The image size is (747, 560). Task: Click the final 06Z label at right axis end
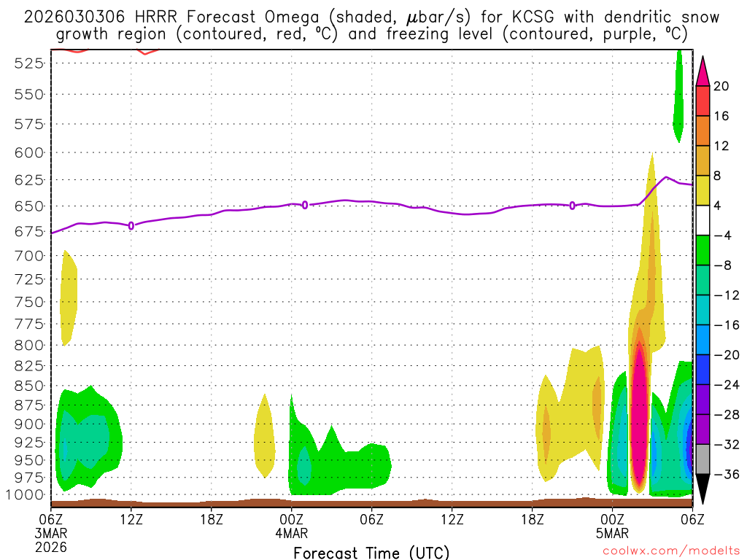coord(693,519)
